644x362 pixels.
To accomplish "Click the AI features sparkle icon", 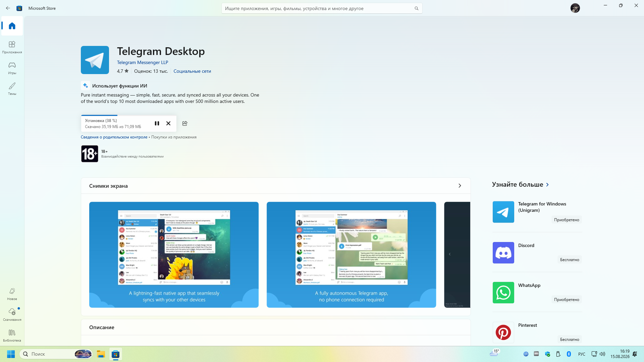I will 86,85.
